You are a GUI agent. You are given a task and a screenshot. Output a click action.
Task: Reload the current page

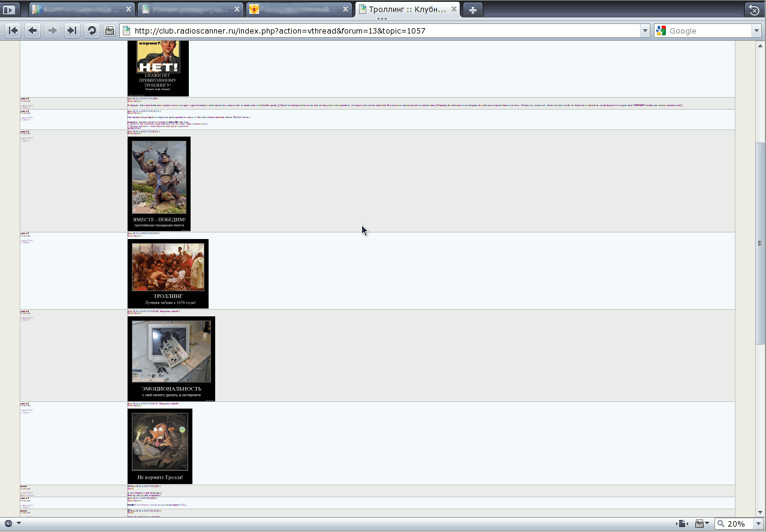[92, 31]
